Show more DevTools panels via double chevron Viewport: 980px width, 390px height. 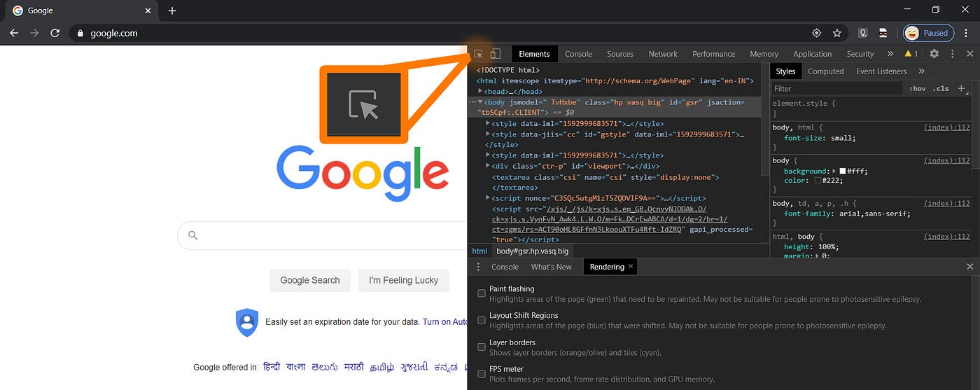point(890,54)
